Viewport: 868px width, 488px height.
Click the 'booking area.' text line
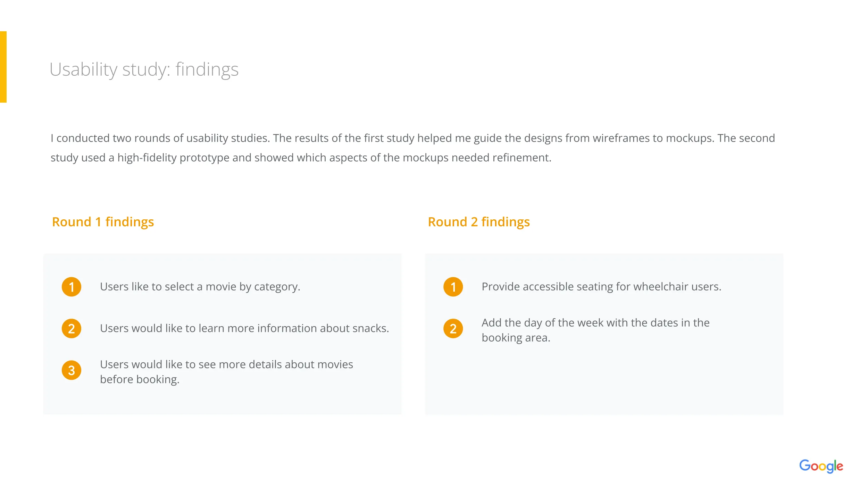[516, 338]
